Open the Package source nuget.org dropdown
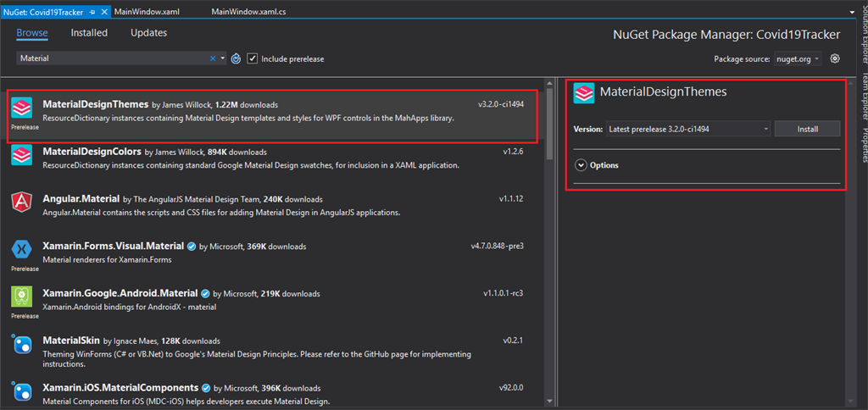 pos(797,58)
